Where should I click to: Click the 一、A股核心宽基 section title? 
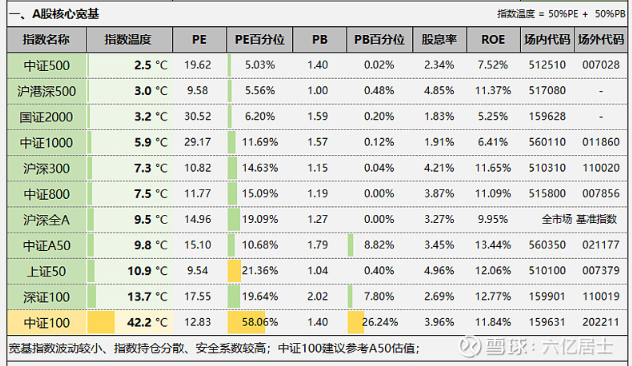tap(54, 14)
